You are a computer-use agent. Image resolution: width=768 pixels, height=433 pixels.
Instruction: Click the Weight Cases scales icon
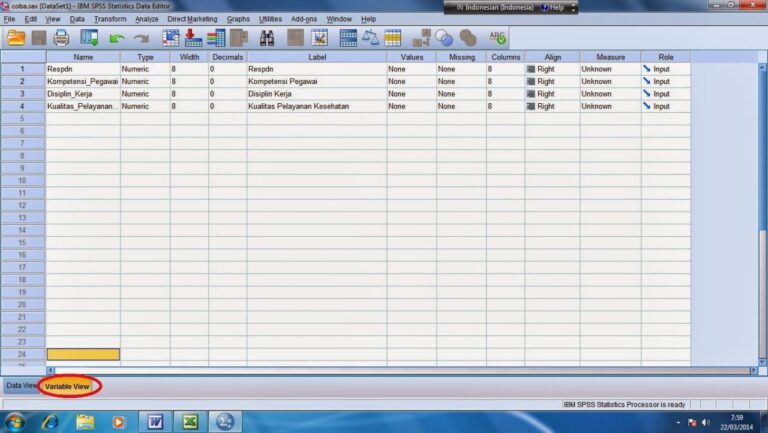[x=371, y=38]
